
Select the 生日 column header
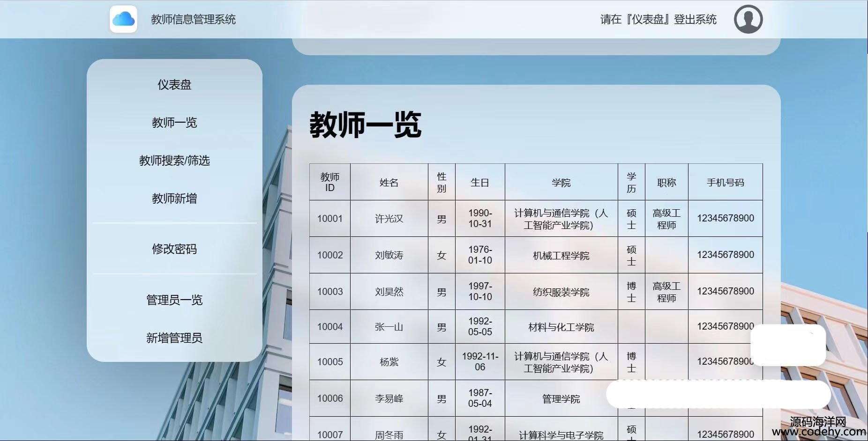pyautogui.click(x=480, y=182)
